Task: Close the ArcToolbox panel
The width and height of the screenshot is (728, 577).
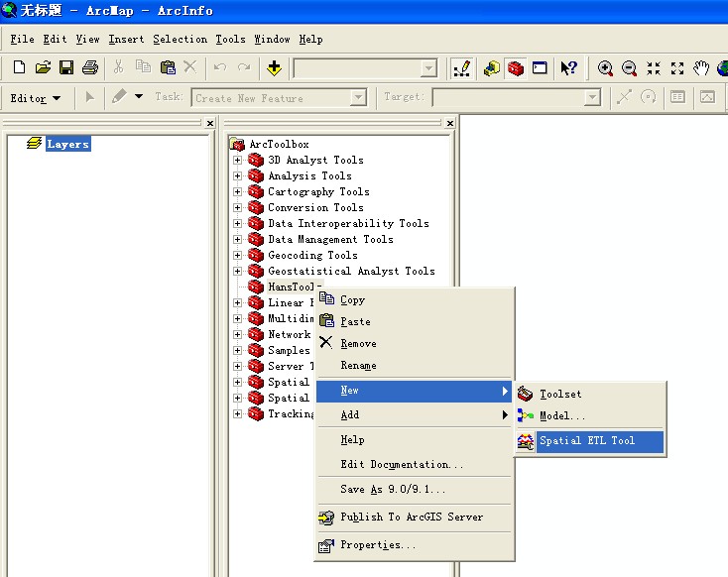Action: [x=450, y=123]
